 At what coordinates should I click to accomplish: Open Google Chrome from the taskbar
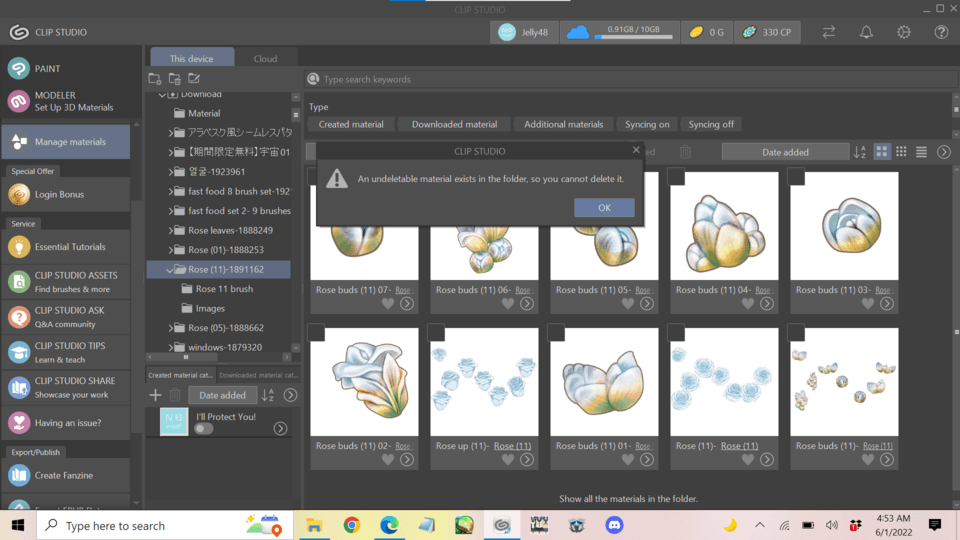pyautogui.click(x=351, y=525)
